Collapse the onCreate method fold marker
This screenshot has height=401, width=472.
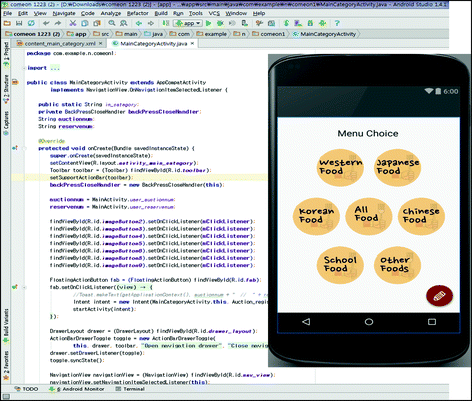(24, 148)
